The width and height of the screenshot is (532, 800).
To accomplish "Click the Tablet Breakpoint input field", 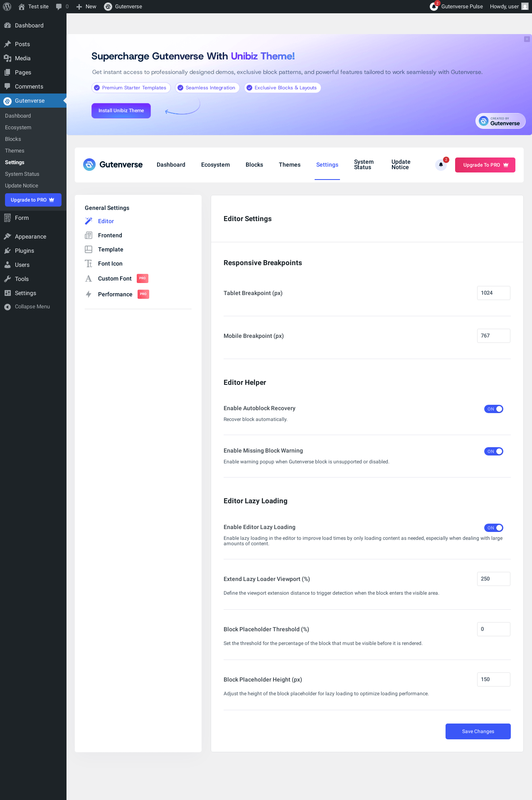I will [494, 293].
